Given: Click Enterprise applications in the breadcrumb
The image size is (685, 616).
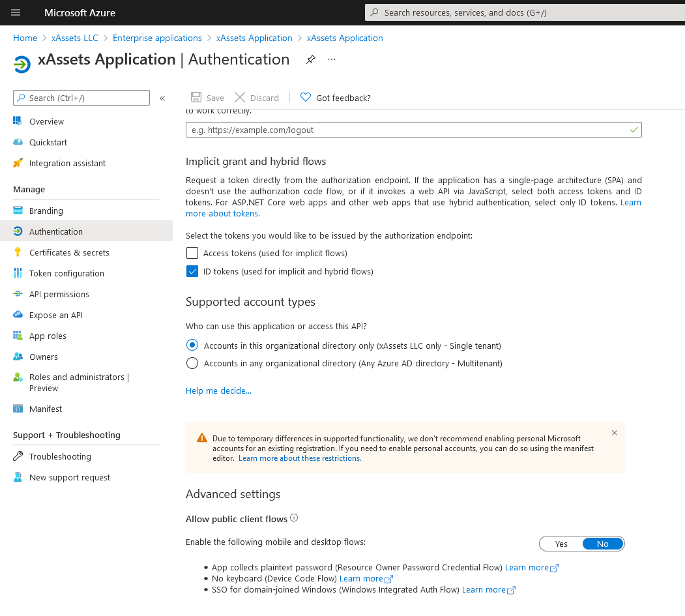Looking at the screenshot, I should 157,38.
